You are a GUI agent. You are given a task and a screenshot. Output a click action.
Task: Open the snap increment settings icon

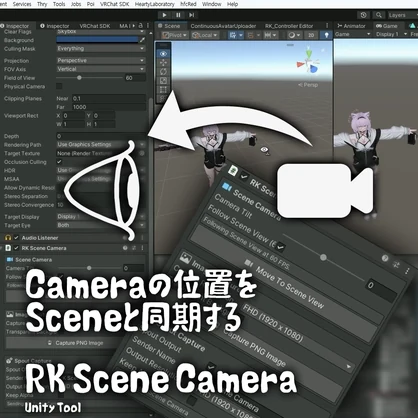coord(253,35)
